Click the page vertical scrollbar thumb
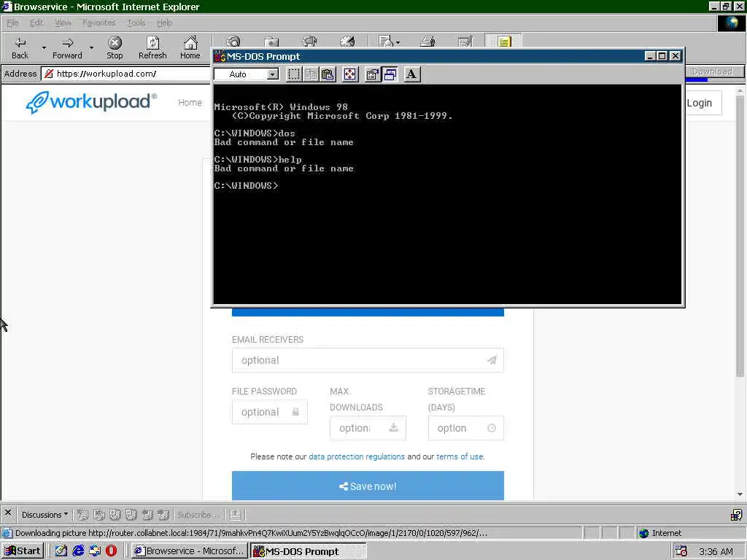Screen dimensions: 747x560 point(740,236)
